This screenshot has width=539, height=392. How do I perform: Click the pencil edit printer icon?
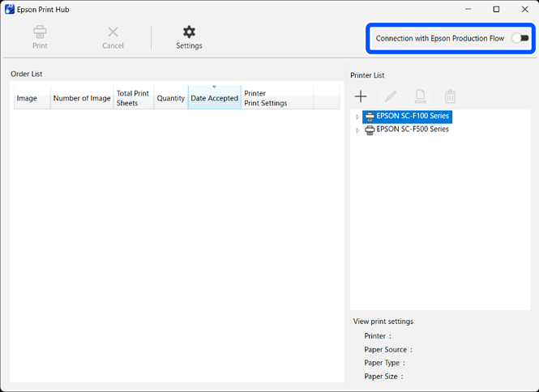(391, 96)
